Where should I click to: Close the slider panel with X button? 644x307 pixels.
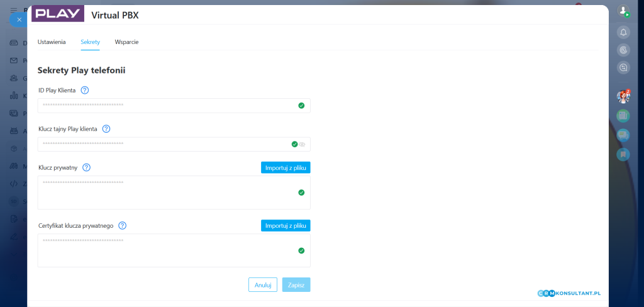pyautogui.click(x=19, y=20)
